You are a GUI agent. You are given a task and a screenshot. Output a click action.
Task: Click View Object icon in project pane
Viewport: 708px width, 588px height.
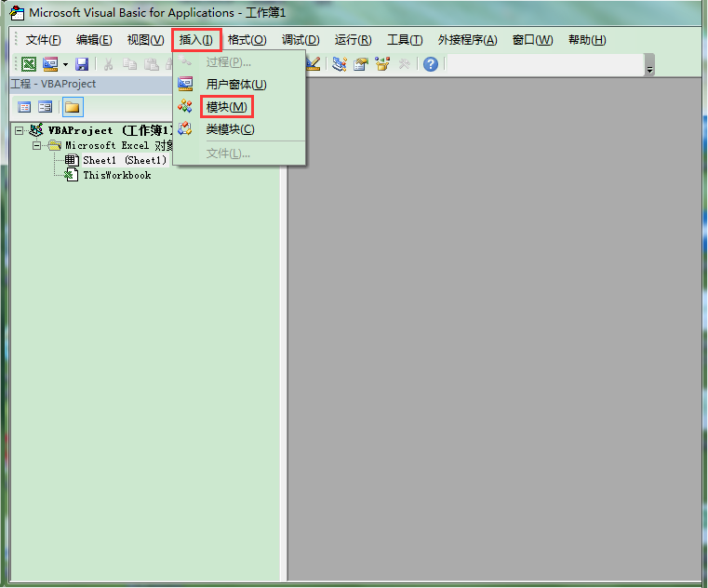tap(46, 107)
